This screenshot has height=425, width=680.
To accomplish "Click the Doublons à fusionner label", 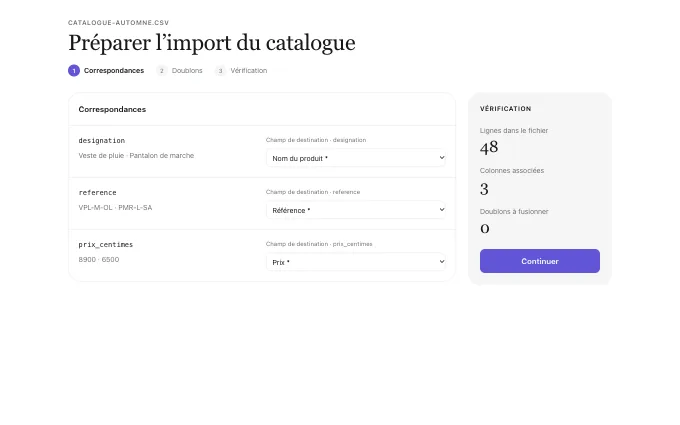I will [513, 211].
